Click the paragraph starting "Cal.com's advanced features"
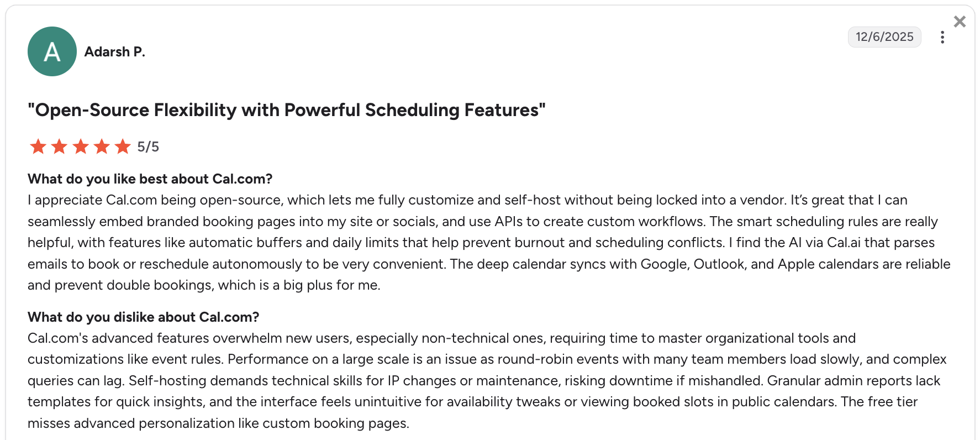The image size is (980, 440). click(487, 380)
